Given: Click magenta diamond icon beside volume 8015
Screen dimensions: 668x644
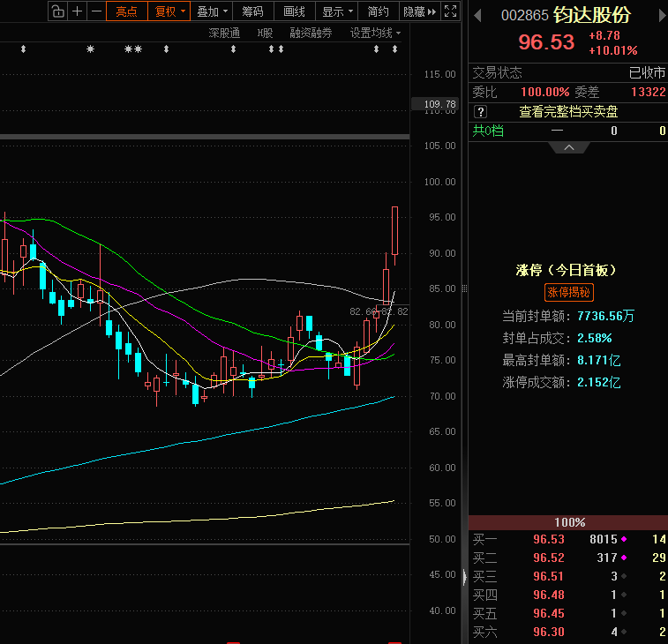Looking at the screenshot, I should click(x=624, y=539).
